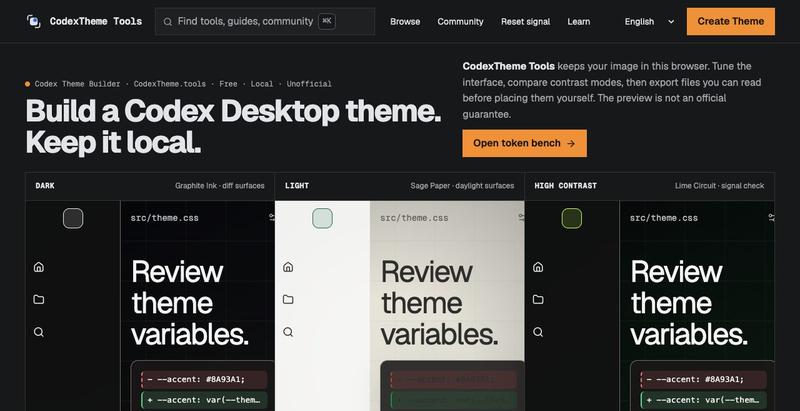The height and width of the screenshot is (411, 800).
Task: Click src/theme.css in the Dark preview
Action: [164, 218]
